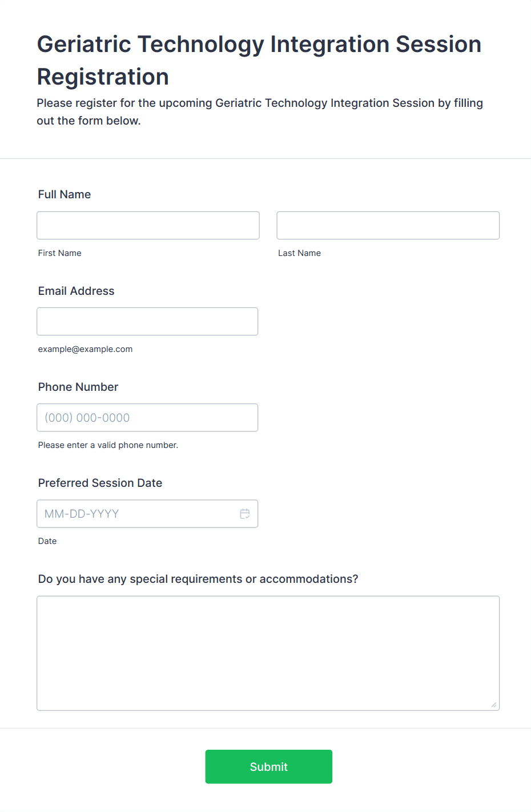The image size is (531, 812).
Task: Click the MM-DD-YYYY date field
Action: pos(137,514)
